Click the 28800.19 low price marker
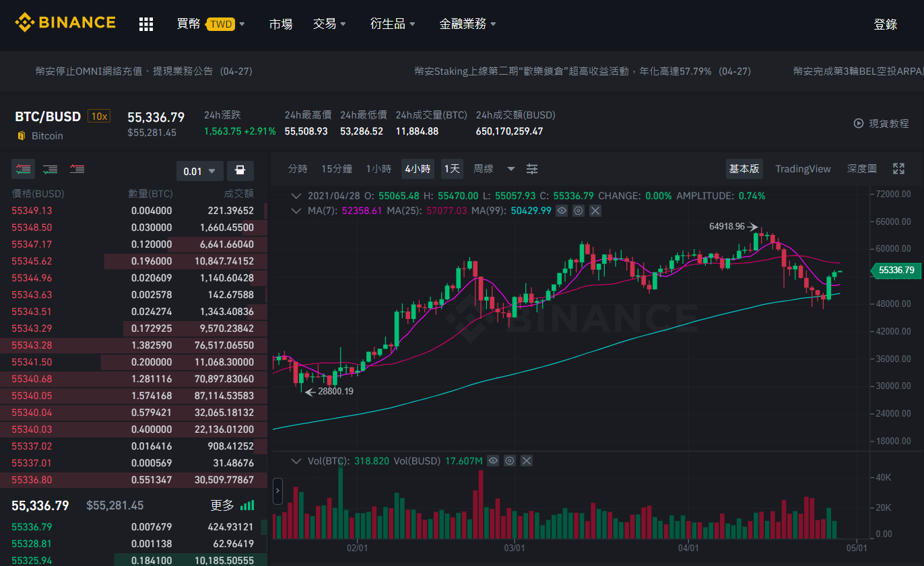 (335, 391)
